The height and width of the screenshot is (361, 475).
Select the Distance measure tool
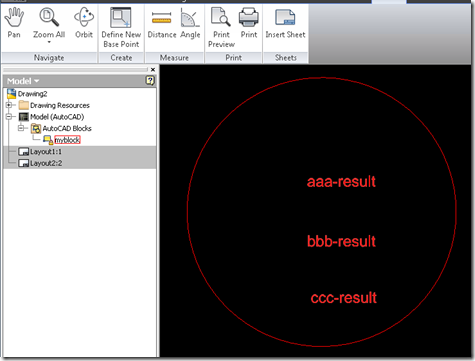pyautogui.click(x=162, y=24)
